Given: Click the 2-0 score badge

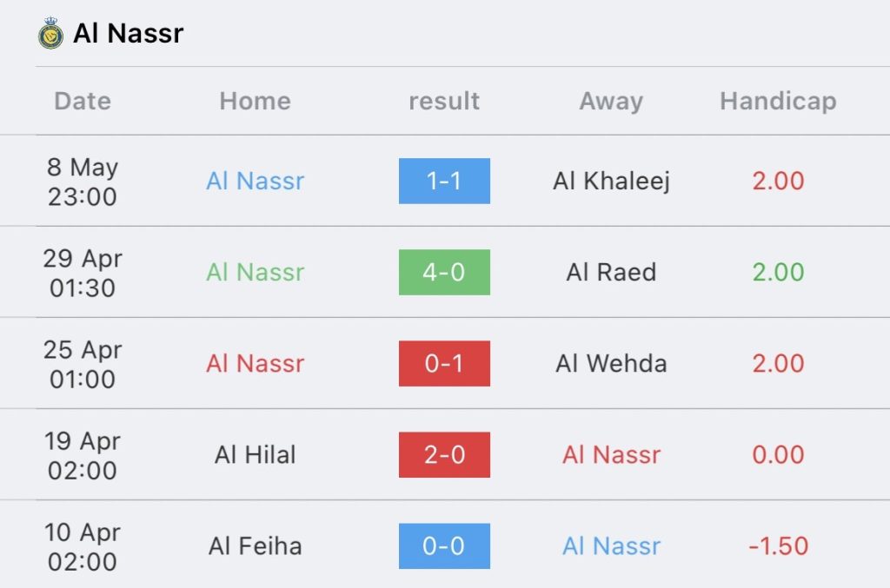Looking at the screenshot, I should point(444,454).
